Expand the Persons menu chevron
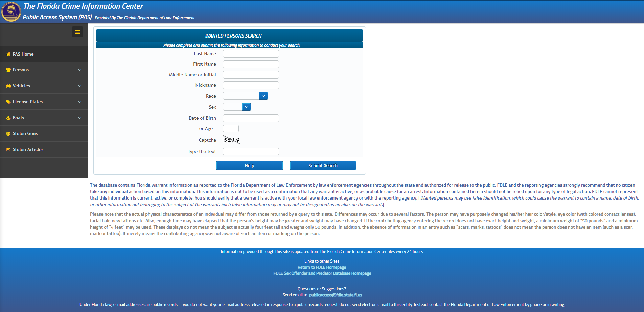 tap(80, 70)
